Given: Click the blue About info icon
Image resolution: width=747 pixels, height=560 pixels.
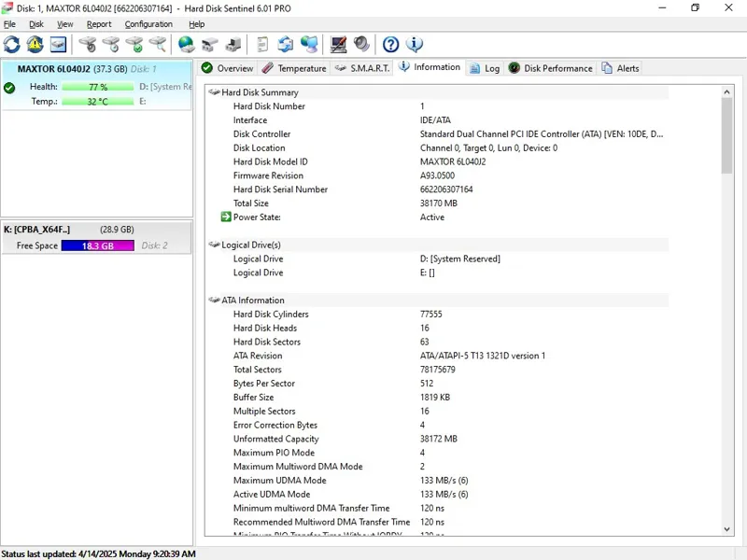Looking at the screenshot, I should [x=415, y=45].
